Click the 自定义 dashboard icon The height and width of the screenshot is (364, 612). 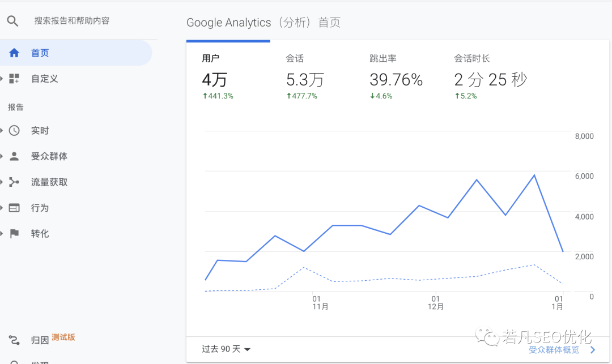click(x=14, y=79)
